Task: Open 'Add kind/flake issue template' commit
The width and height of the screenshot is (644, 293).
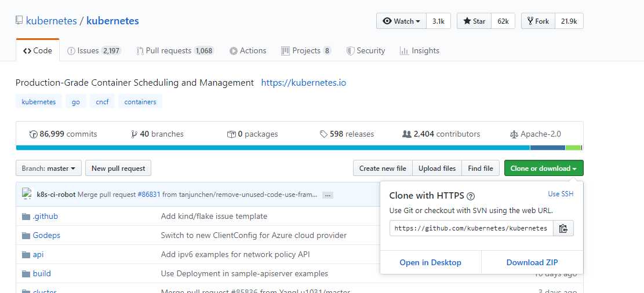Action: pyautogui.click(x=214, y=216)
